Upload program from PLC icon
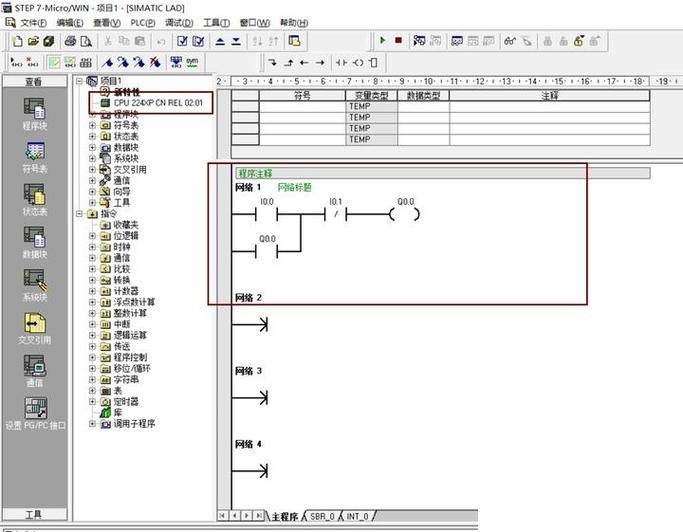683x532 pixels. tap(220, 41)
